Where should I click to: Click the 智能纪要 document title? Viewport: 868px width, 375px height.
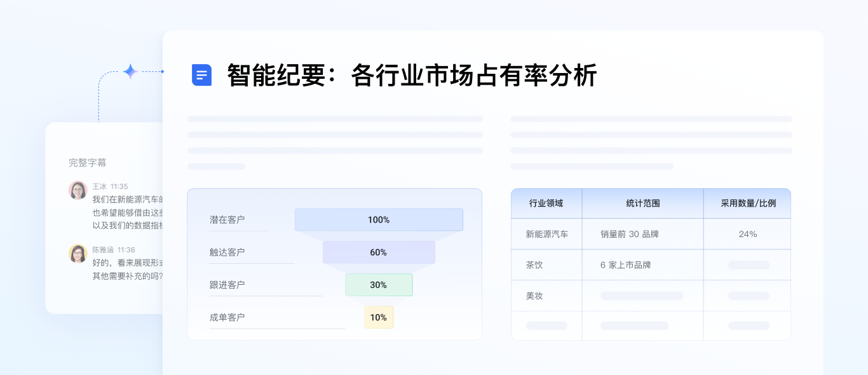click(412, 75)
